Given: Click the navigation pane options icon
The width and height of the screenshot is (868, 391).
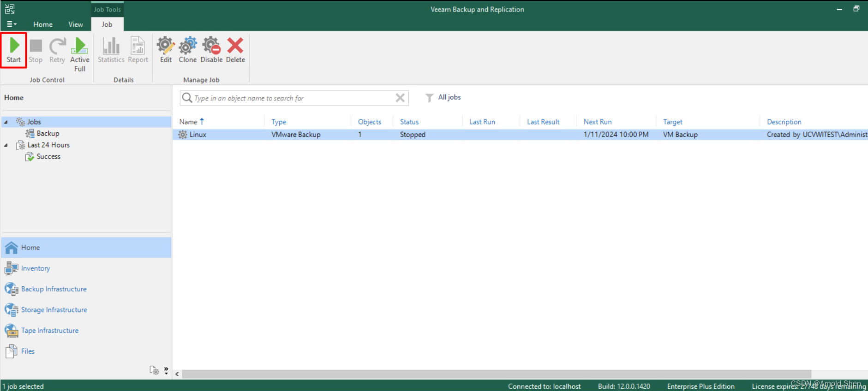Looking at the screenshot, I should pyautogui.click(x=154, y=370).
